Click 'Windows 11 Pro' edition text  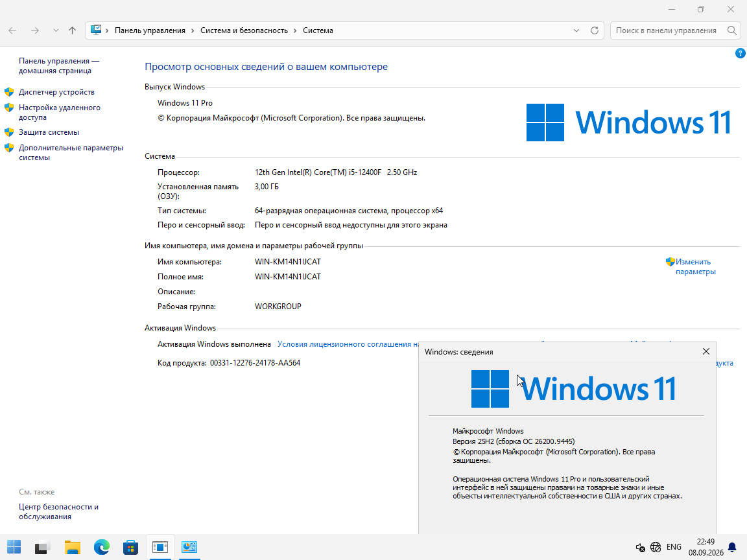[185, 103]
